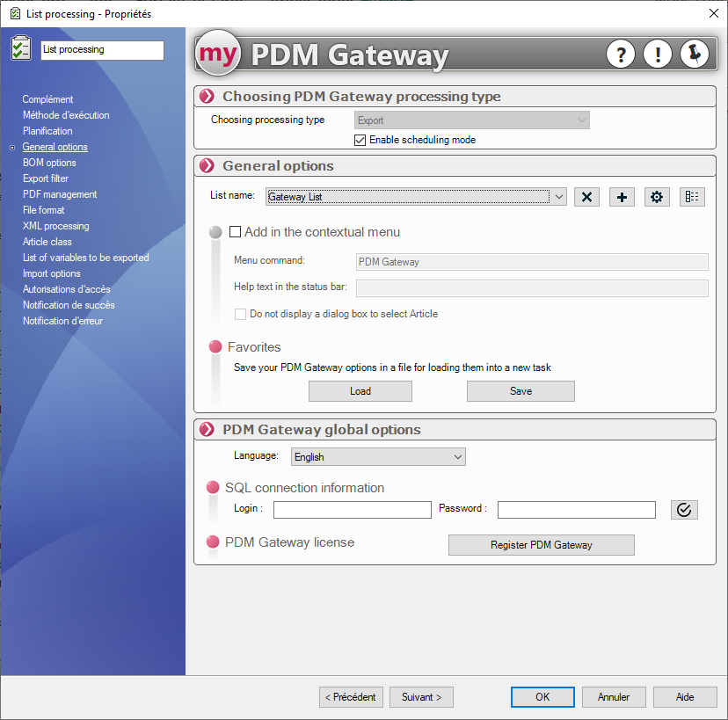The width and height of the screenshot is (728, 720).
Task: Click the exclamation mark info icon
Action: click(x=657, y=55)
